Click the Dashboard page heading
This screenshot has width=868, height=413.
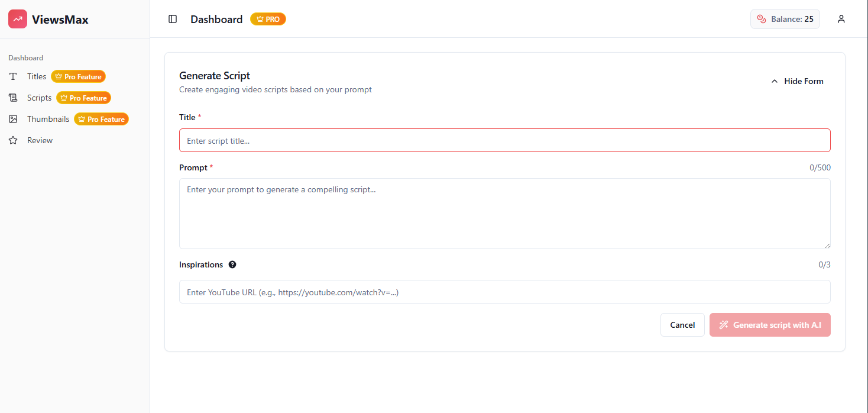click(x=216, y=19)
